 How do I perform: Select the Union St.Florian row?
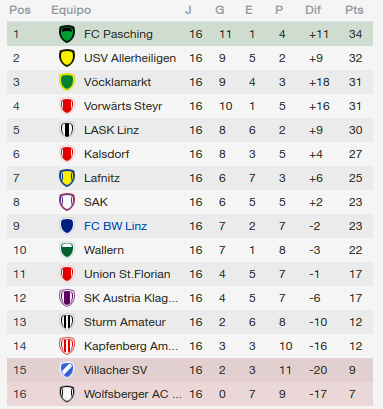pos(190,274)
